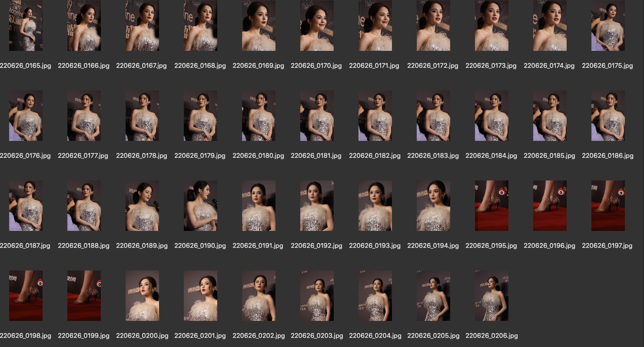The width and height of the screenshot is (644, 347).
Task: Select the 220626_0165.jpg thumbnail
Action: tap(26, 26)
